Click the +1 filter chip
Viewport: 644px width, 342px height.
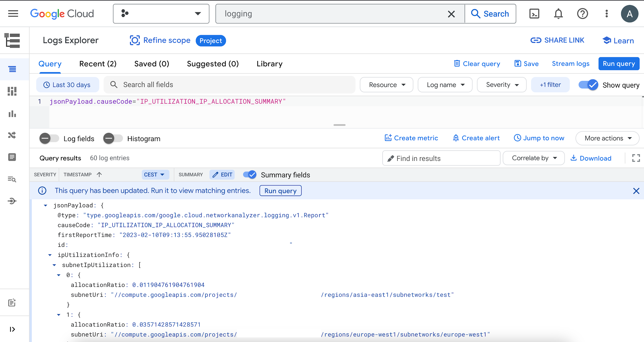(x=550, y=85)
